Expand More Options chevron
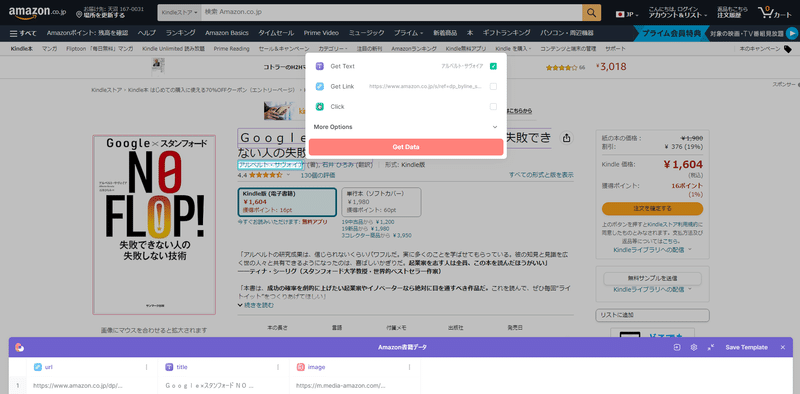Viewport: 800px width, 394px height. coord(494,127)
